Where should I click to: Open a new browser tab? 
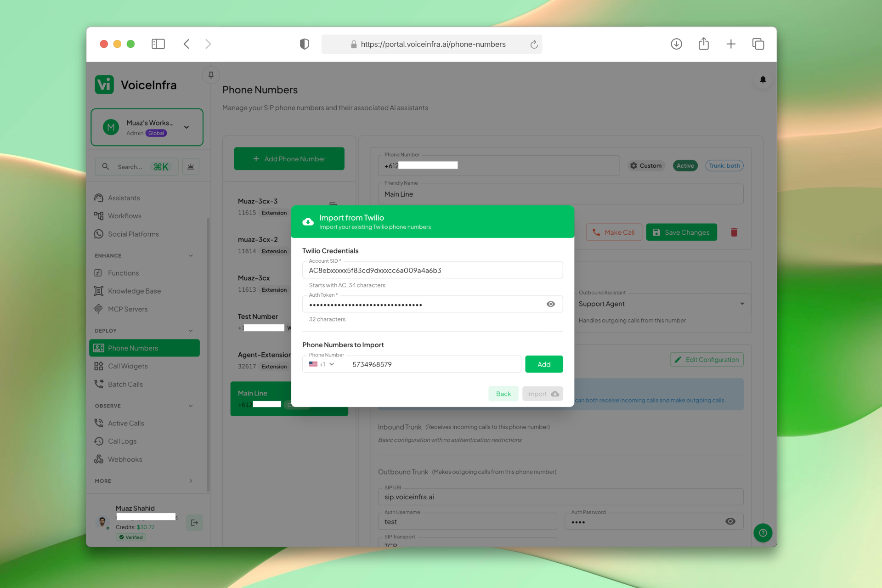pos(731,44)
